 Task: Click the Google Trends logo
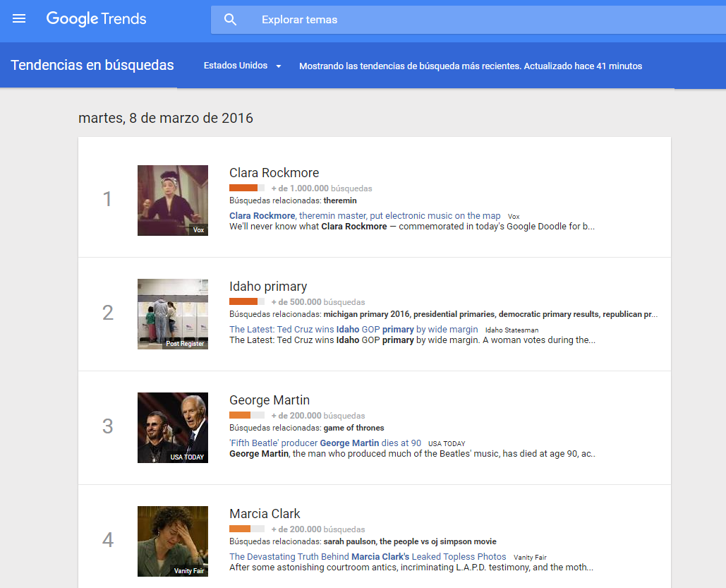(97, 19)
